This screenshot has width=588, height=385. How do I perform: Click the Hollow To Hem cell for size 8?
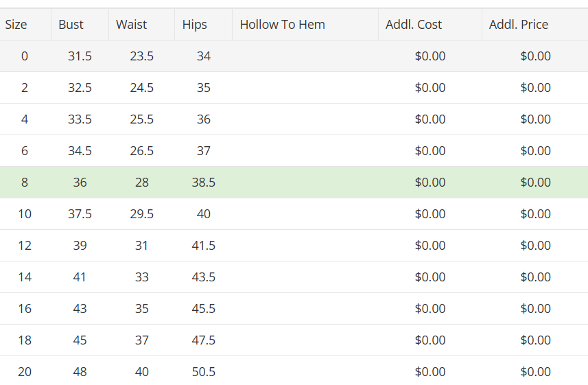305,182
